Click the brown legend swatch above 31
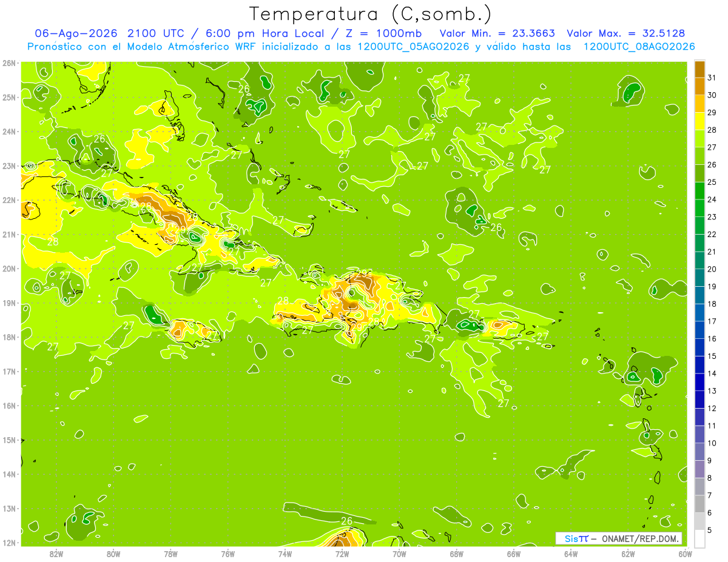 pyautogui.click(x=699, y=69)
